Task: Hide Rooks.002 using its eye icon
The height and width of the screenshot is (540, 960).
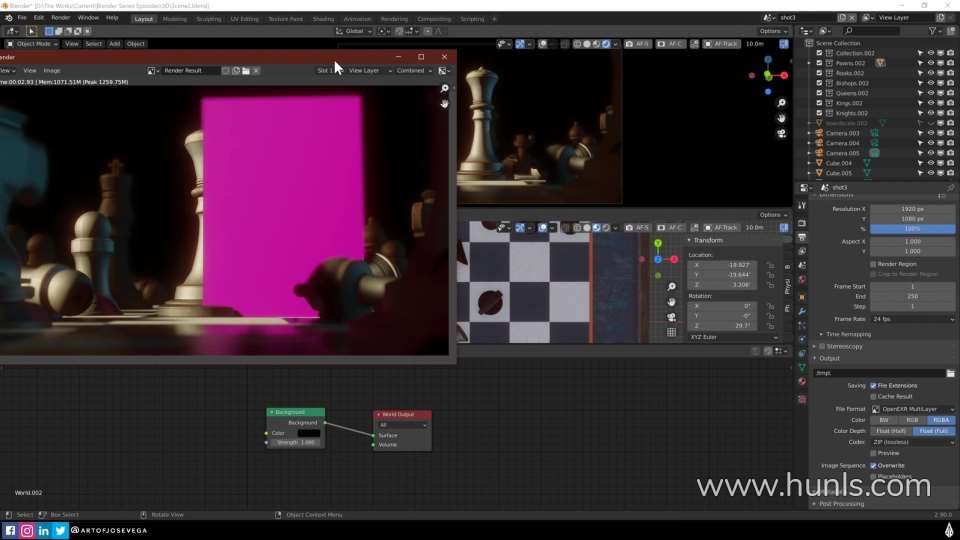Action: [x=930, y=73]
